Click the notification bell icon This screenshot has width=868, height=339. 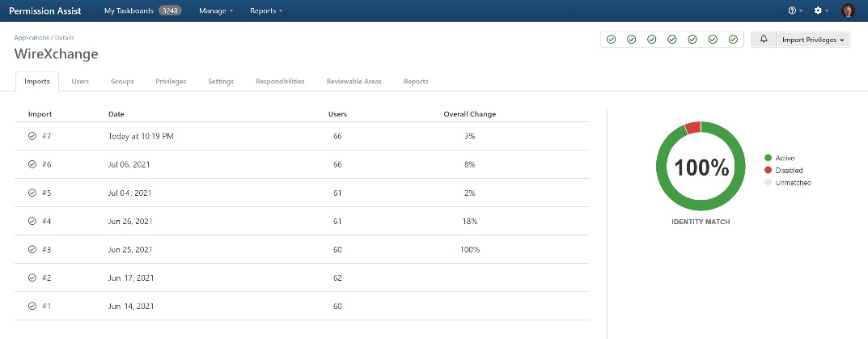pyautogui.click(x=764, y=40)
